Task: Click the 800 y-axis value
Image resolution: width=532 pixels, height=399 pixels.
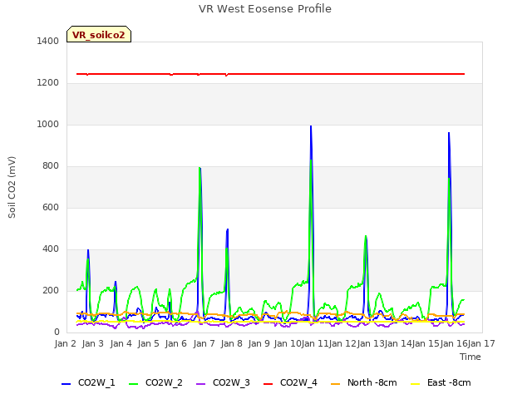Action: (x=51, y=166)
